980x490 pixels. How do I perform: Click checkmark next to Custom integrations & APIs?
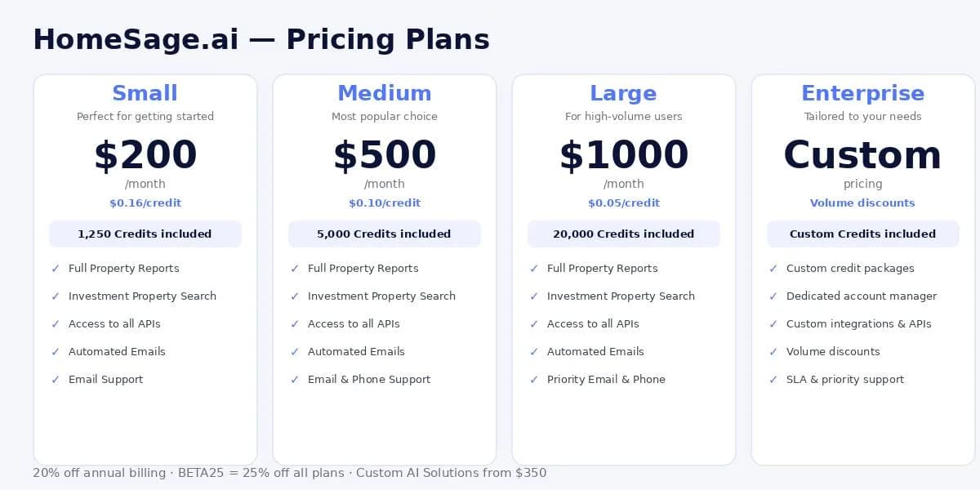(773, 324)
